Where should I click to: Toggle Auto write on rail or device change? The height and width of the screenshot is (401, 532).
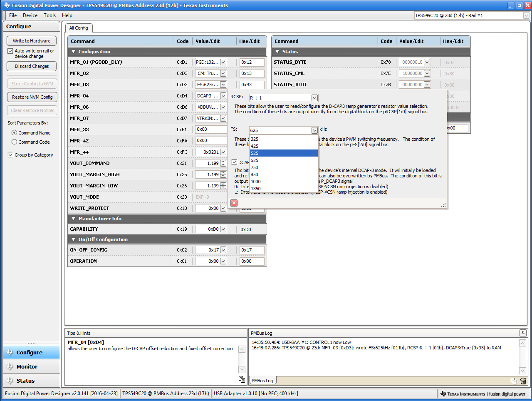[x=10, y=51]
